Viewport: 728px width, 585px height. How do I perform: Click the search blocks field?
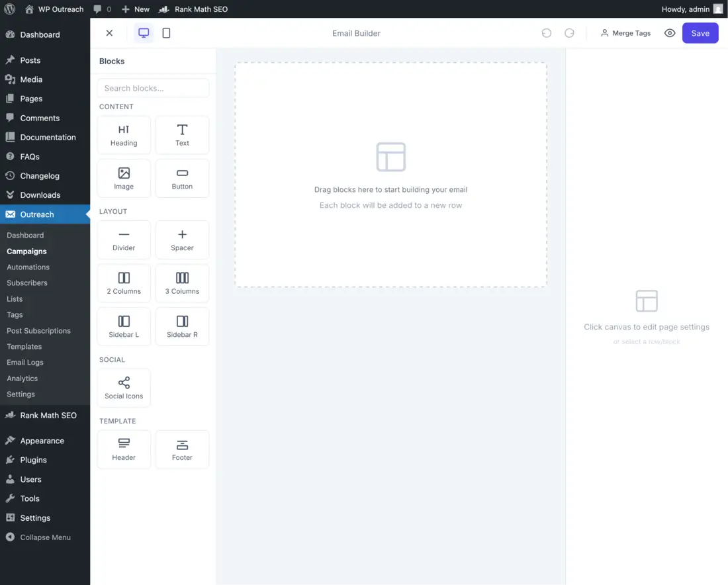coord(153,87)
